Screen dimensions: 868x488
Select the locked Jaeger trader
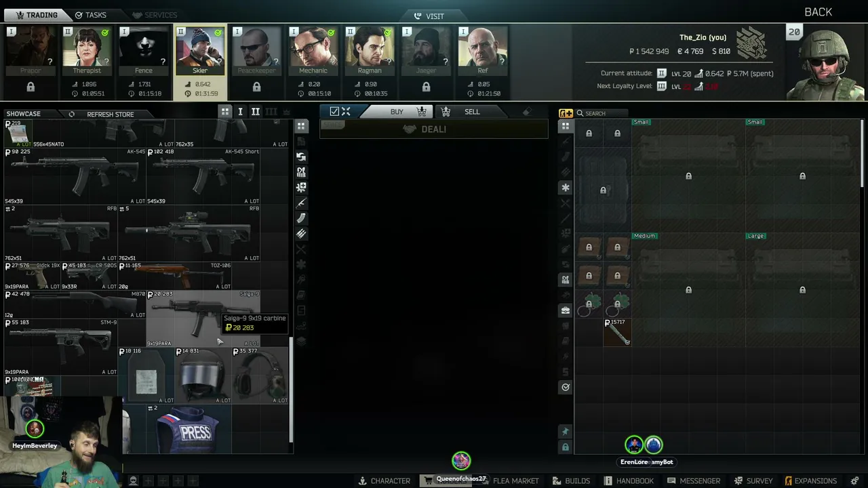(x=426, y=51)
